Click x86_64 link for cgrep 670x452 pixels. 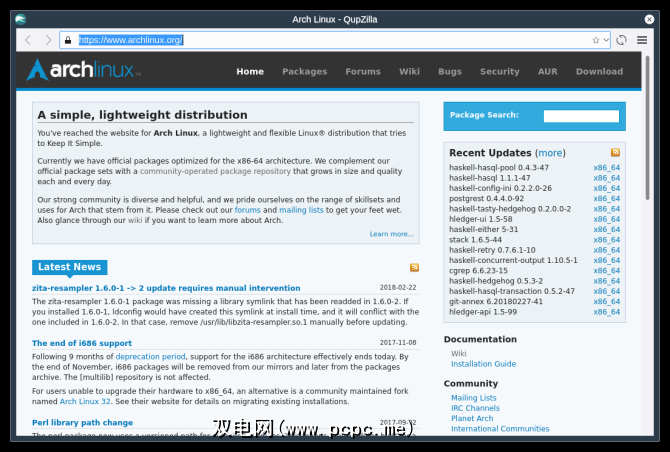606,271
